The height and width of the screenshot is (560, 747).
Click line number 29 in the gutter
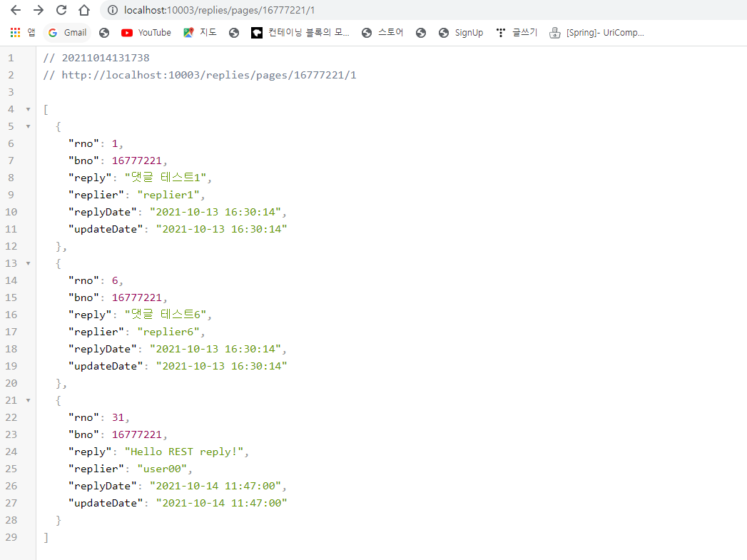click(11, 538)
